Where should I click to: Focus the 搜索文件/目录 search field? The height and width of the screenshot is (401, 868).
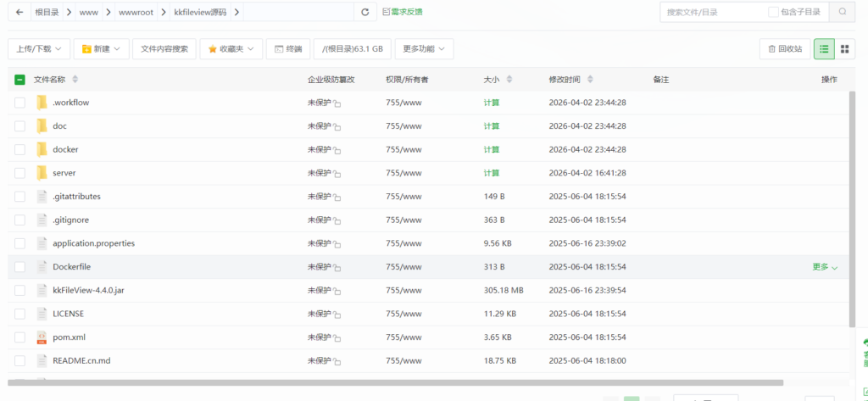712,12
